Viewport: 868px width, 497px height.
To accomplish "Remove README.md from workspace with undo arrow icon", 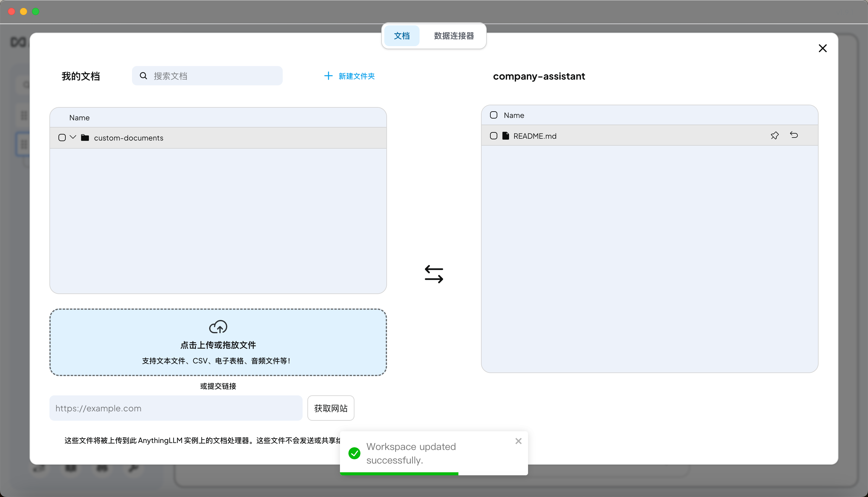I will tap(794, 135).
